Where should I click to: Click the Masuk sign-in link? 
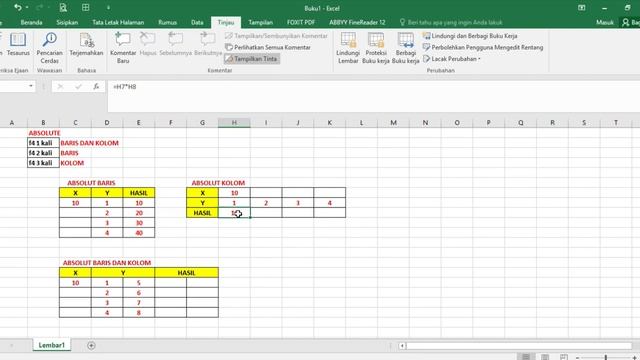point(604,22)
